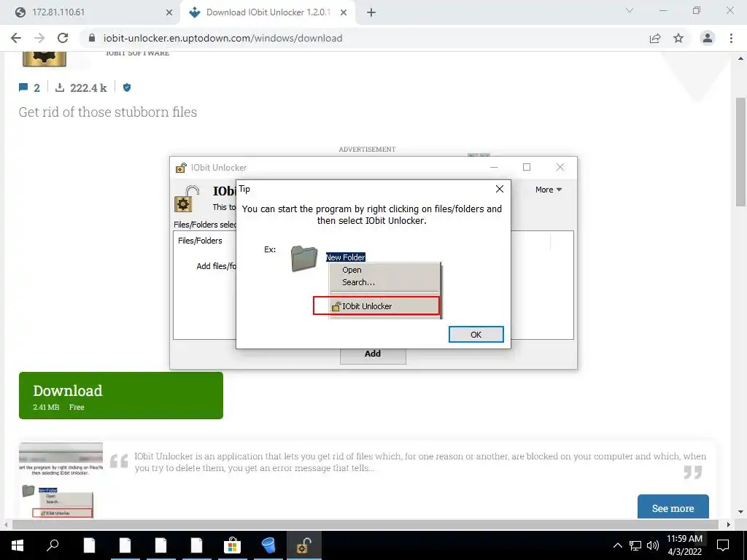Click the vertical page scrollbar thumb
Image resolution: width=747 pixels, height=560 pixels.
[740, 152]
